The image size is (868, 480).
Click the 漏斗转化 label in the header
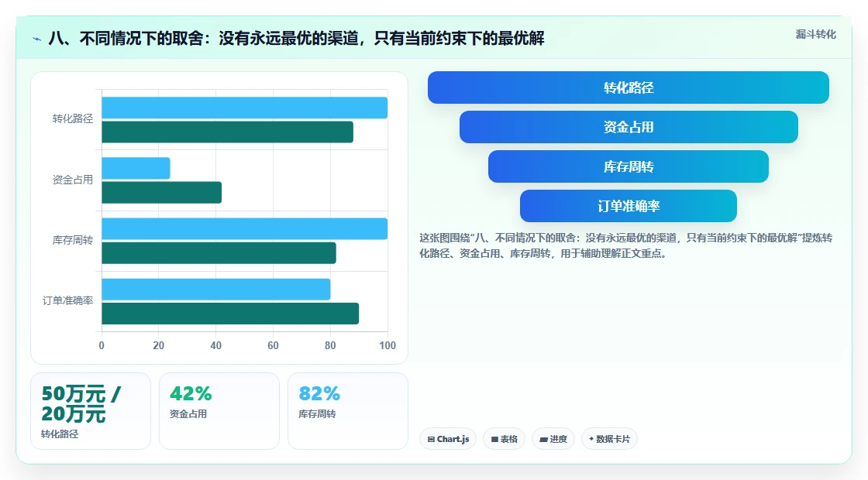tap(815, 34)
